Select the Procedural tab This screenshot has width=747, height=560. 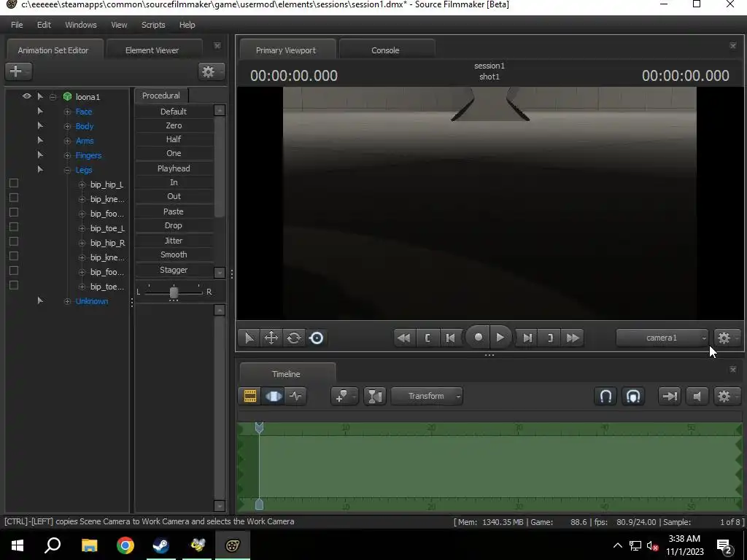(x=161, y=96)
